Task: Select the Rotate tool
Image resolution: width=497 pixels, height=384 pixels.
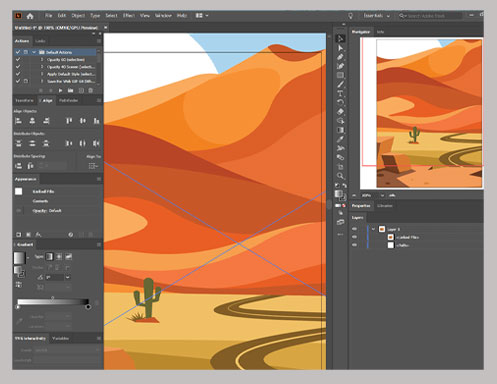Action: (x=340, y=103)
